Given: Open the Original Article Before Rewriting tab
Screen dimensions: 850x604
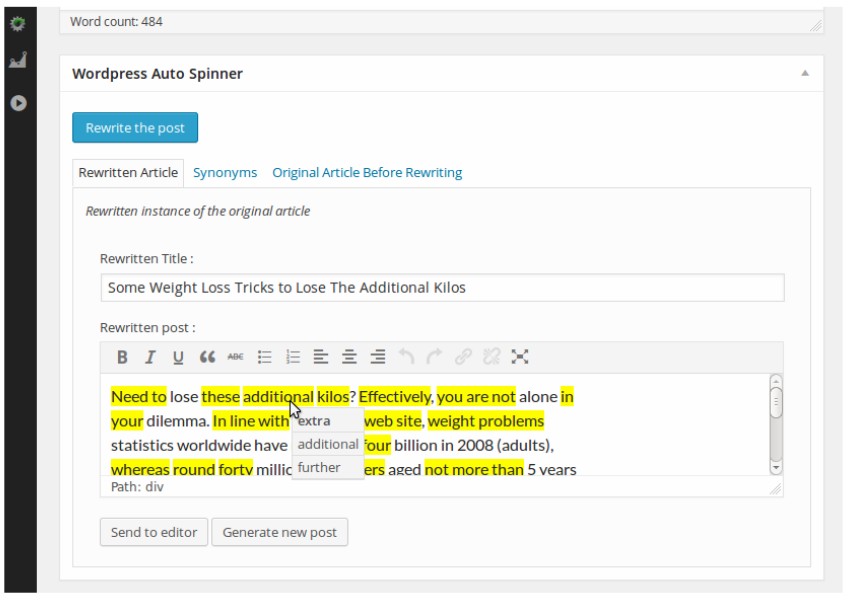Looking at the screenshot, I should tap(367, 173).
